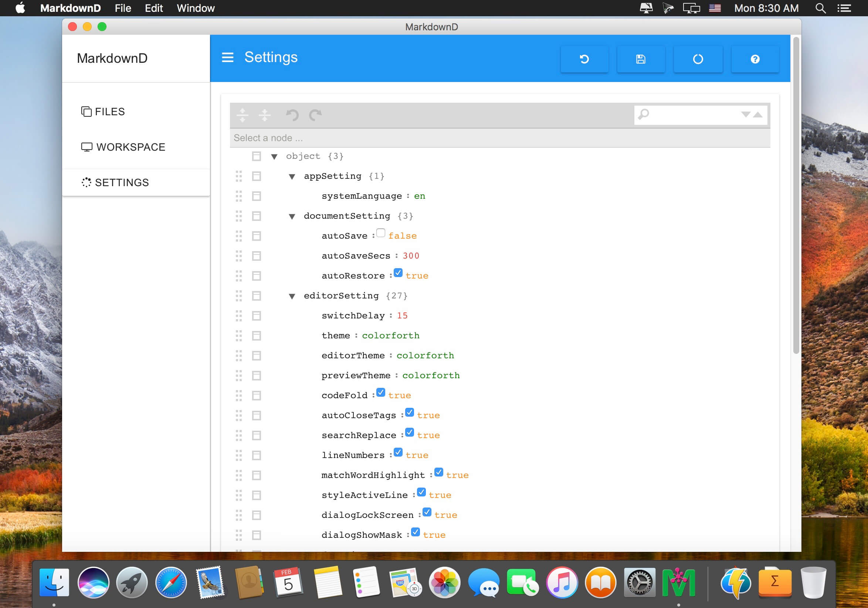
Task: Open action menu for previewTheme row
Action: coord(256,376)
